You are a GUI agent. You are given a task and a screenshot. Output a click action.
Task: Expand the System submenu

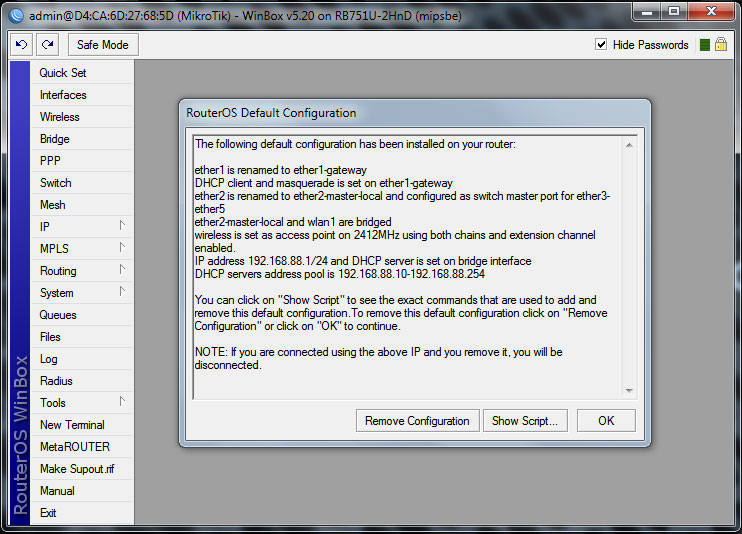(x=82, y=293)
